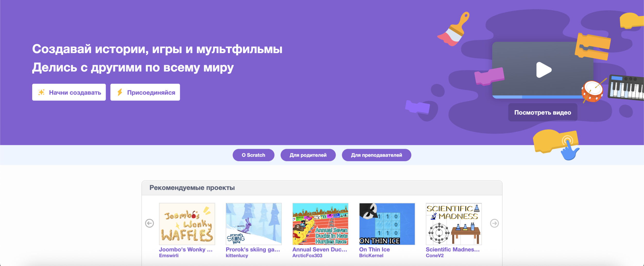Click the On Thin Ice title link

[375, 250]
